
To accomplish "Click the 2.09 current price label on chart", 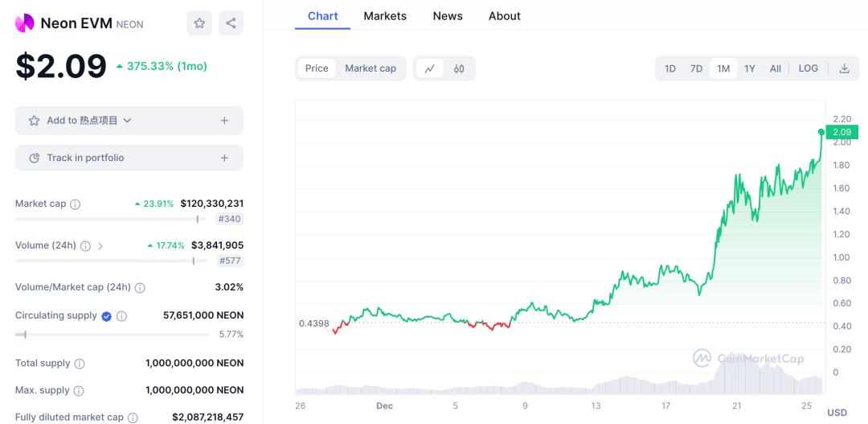I will coord(841,132).
